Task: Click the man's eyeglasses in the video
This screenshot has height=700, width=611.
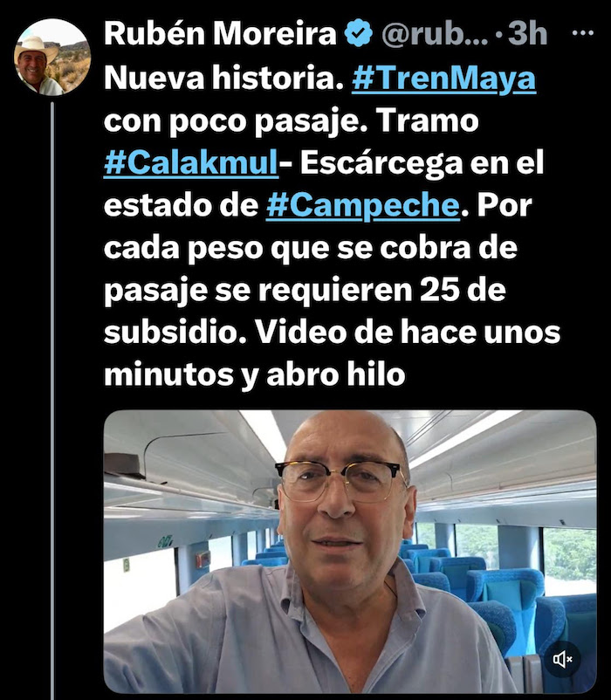Action: coord(342,480)
